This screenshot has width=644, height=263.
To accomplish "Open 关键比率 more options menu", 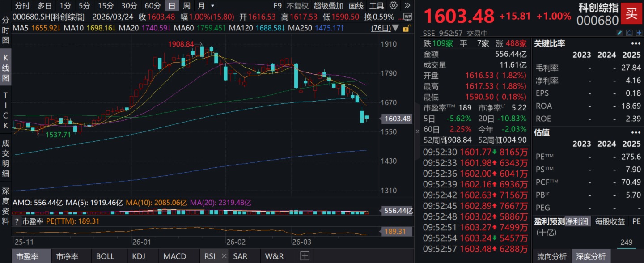I will coord(636,44).
